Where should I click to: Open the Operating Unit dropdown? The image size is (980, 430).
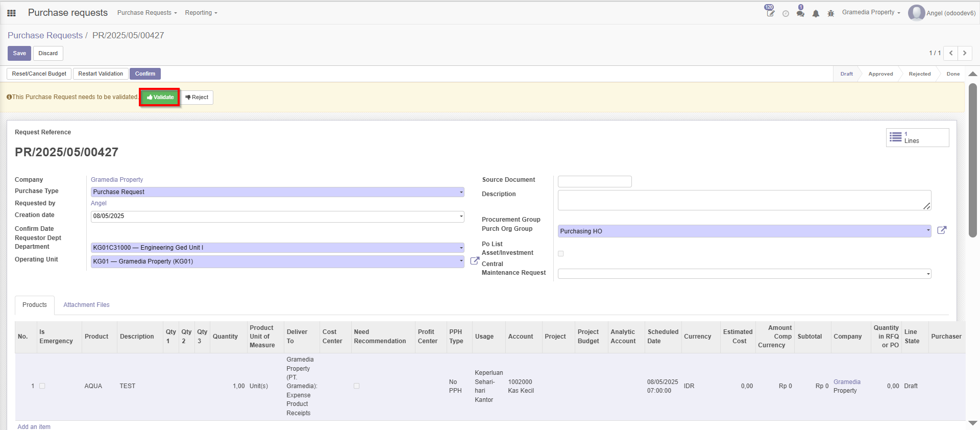coord(278,261)
